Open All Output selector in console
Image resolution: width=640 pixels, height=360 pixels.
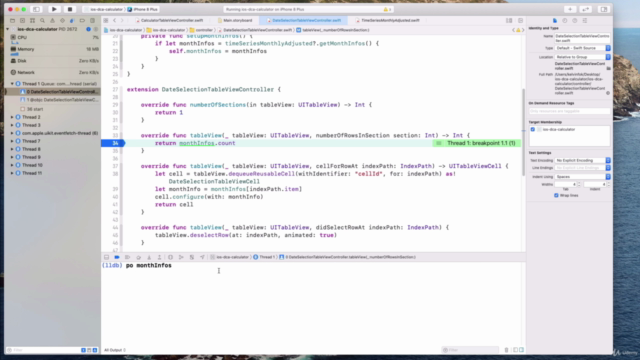tap(115, 350)
